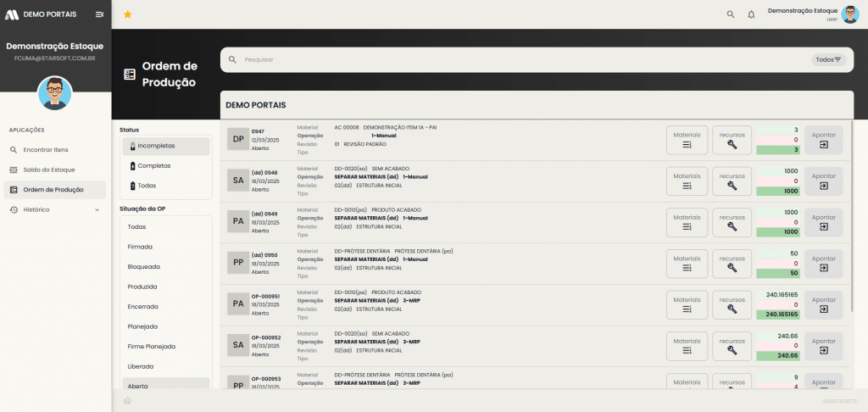The width and height of the screenshot is (868, 412).
Task: Click Apontar for order OP-000952
Action: click(x=824, y=346)
